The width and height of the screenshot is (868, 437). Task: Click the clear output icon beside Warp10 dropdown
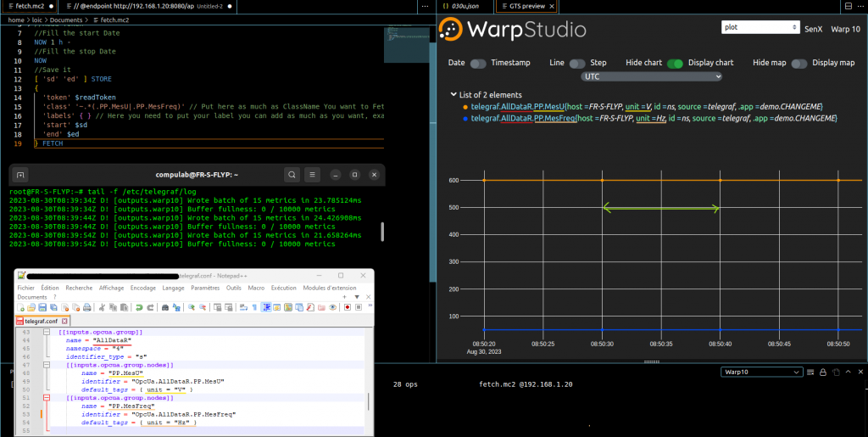[810, 373]
